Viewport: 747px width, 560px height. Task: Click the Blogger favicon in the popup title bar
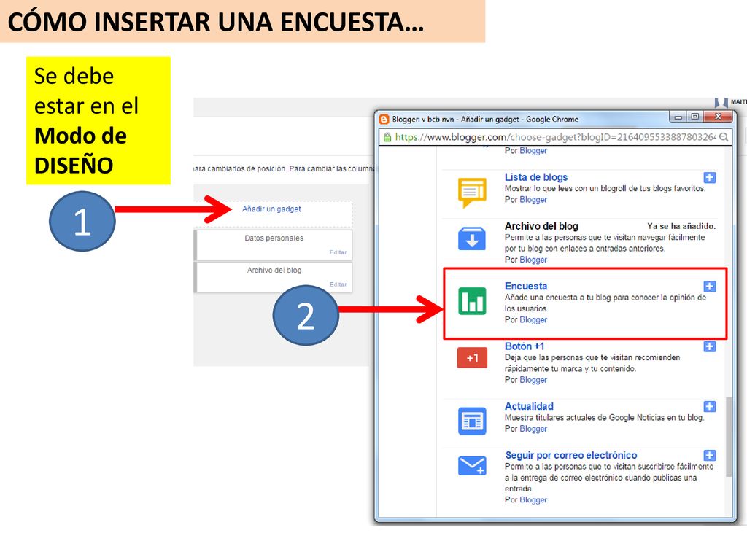(x=384, y=119)
